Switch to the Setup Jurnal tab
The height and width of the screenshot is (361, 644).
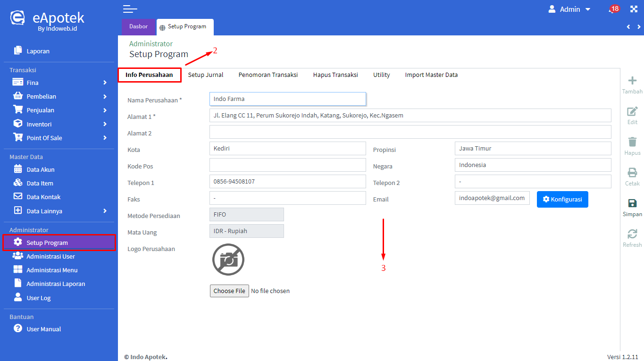coord(206,75)
